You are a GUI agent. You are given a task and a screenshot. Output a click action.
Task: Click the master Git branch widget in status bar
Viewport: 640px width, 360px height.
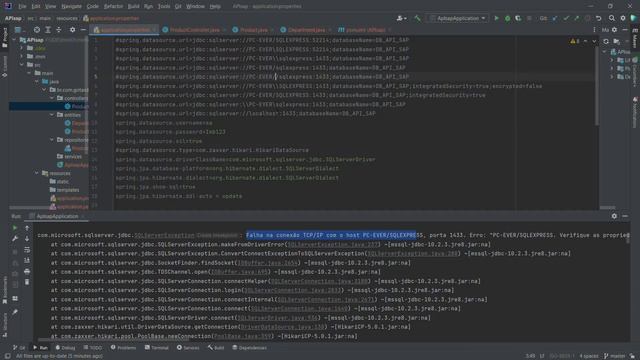pyautogui.click(x=614, y=356)
